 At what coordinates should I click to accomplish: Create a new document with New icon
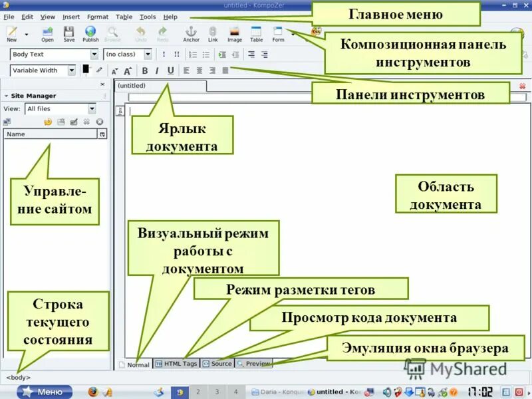click(x=12, y=34)
